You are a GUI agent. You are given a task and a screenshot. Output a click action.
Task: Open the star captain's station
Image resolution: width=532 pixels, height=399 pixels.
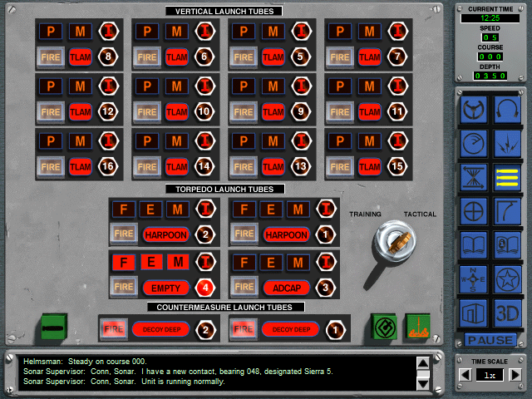pos(507,279)
